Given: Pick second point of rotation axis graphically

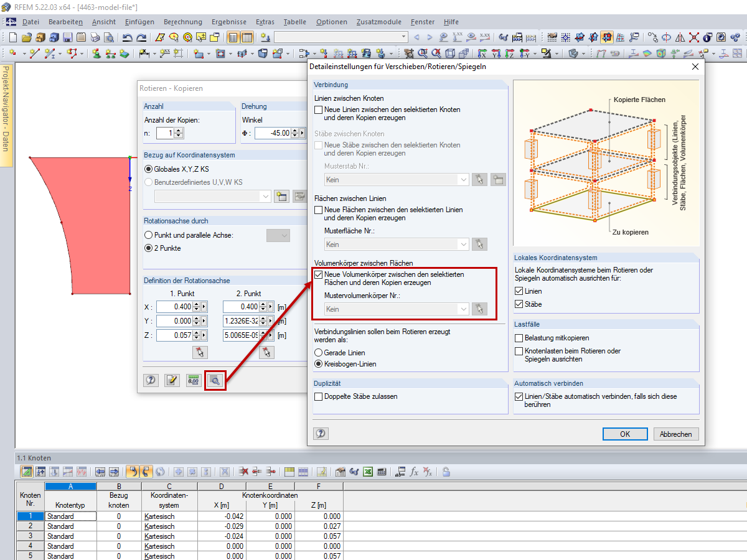Looking at the screenshot, I should 266,352.
